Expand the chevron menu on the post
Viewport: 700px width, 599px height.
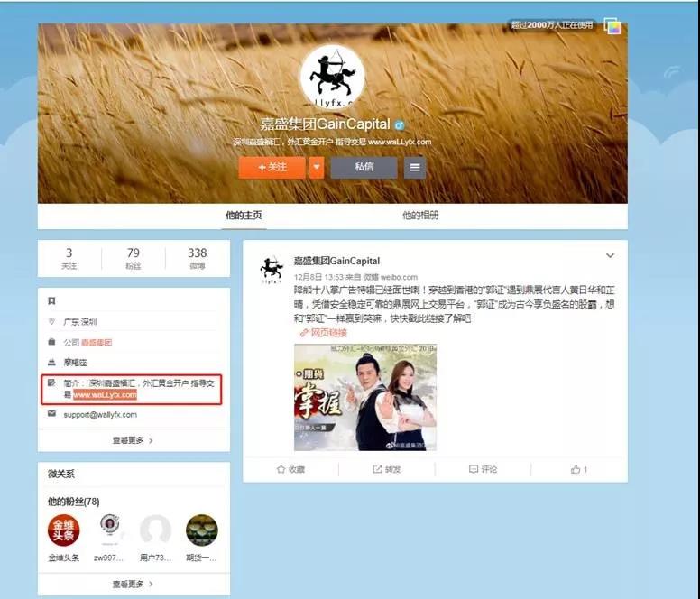tap(610, 256)
